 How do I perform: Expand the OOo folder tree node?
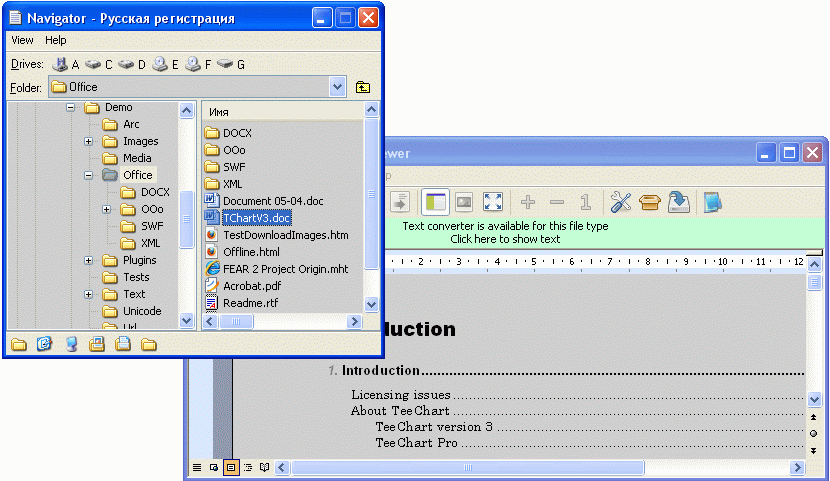coord(106,210)
